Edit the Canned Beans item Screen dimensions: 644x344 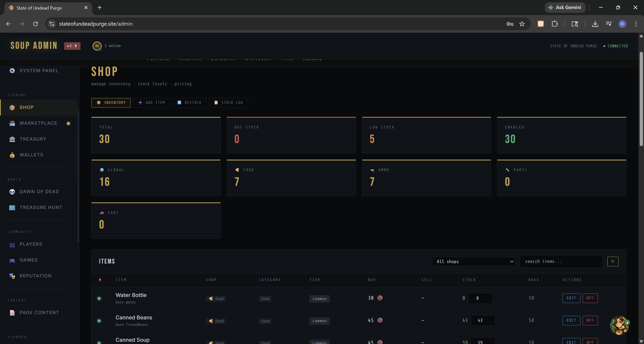(x=571, y=321)
